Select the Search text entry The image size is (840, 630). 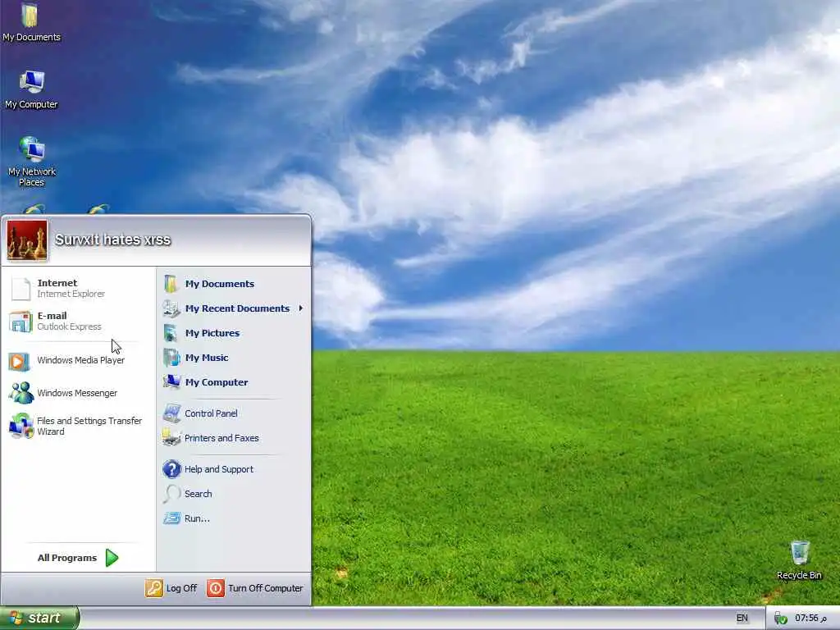coord(199,494)
